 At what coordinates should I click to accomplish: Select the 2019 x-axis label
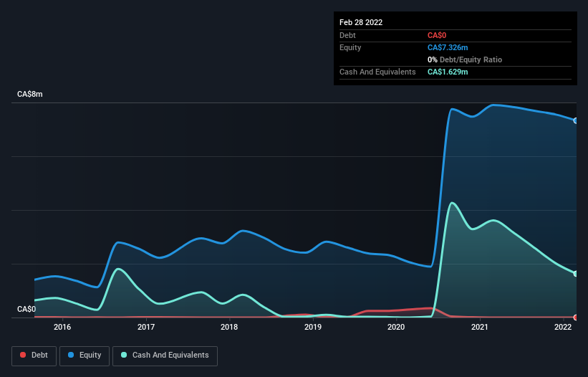point(313,327)
